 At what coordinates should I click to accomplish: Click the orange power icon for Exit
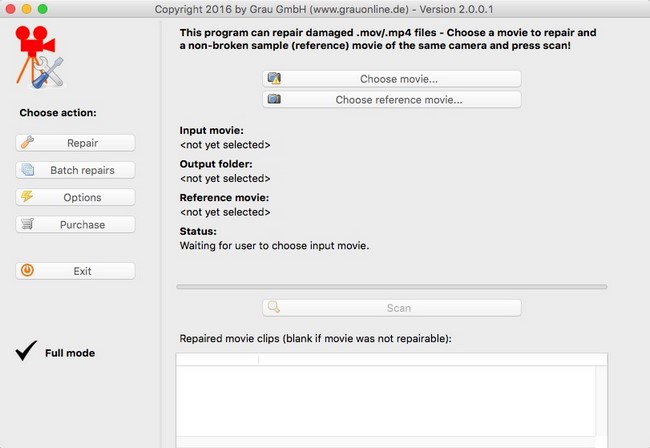(x=27, y=271)
